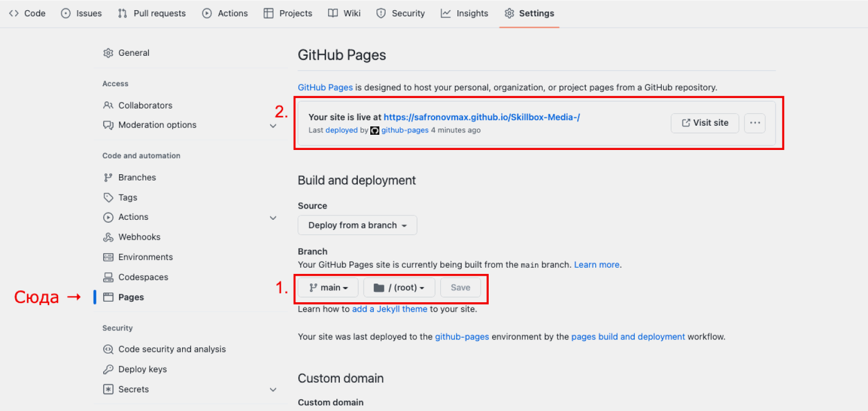Open the Security tab

(x=400, y=13)
